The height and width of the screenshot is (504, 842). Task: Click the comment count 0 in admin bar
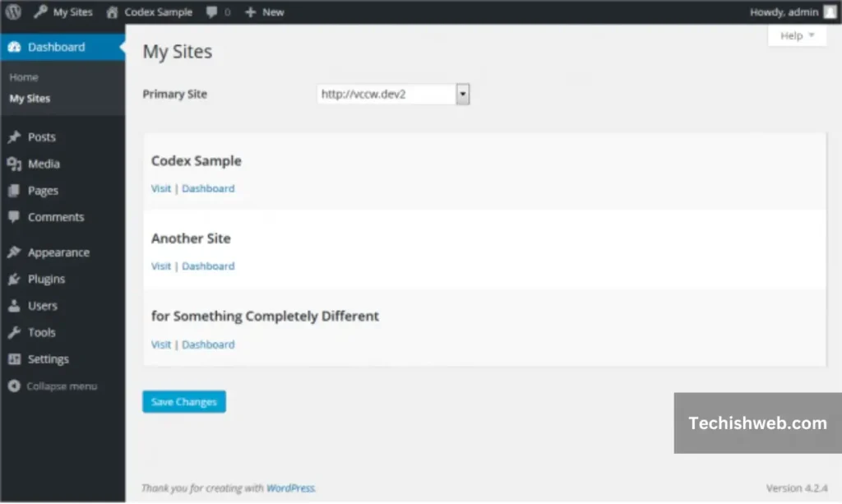point(227,12)
